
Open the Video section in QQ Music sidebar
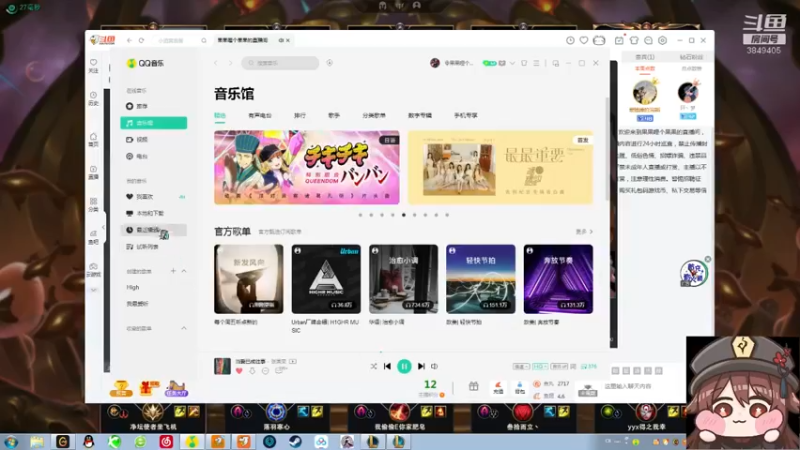pyautogui.click(x=137, y=139)
